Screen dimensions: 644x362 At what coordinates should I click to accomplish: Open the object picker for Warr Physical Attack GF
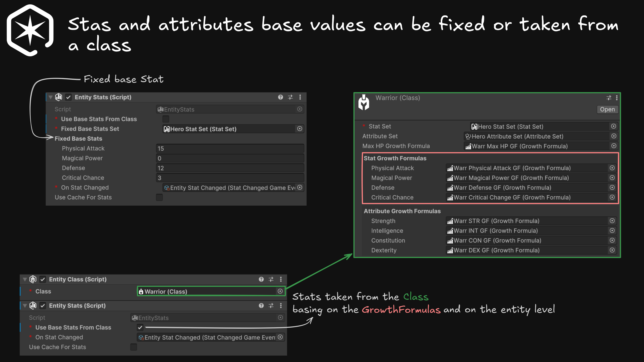point(612,168)
